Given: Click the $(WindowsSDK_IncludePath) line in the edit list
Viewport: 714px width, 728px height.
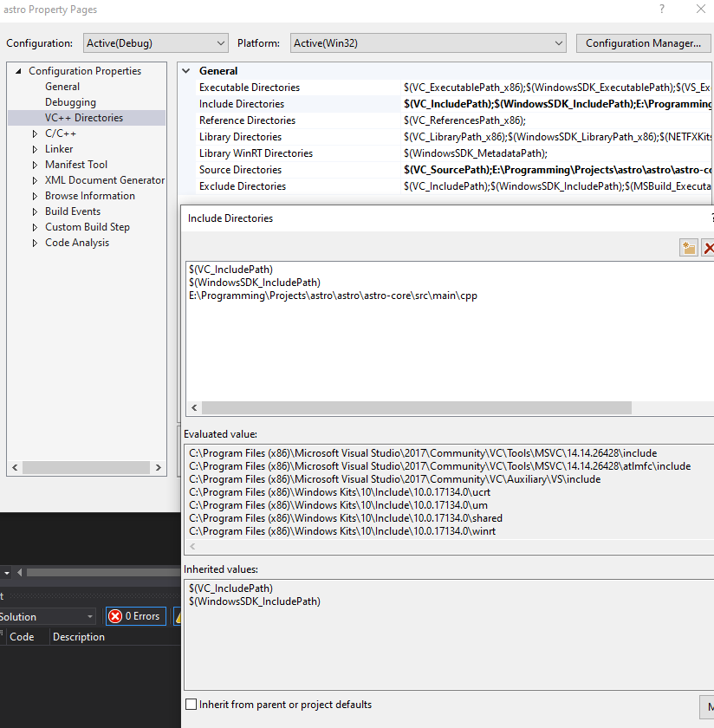Looking at the screenshot, I should (255, 283).
